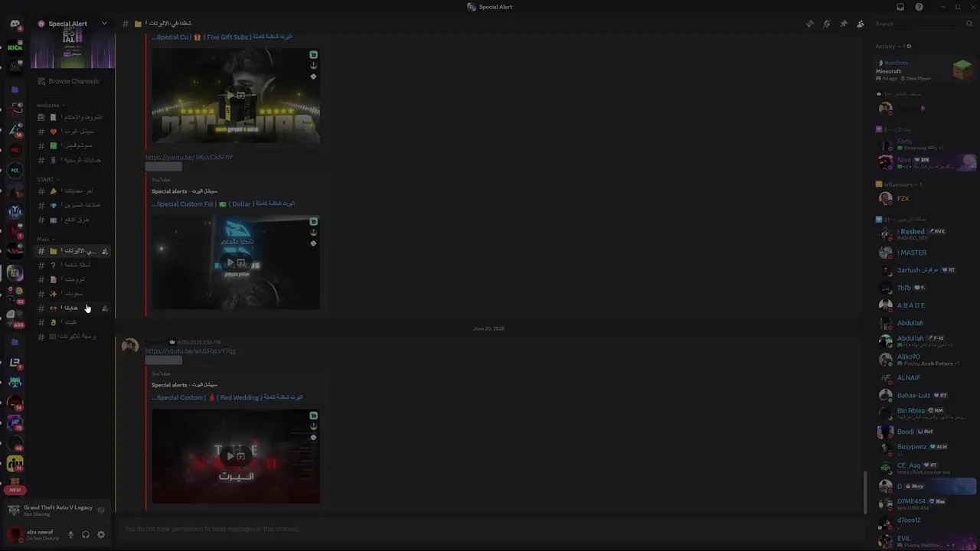
Task: Click the search magnifier icon
Action: click(x=969, y=24)
